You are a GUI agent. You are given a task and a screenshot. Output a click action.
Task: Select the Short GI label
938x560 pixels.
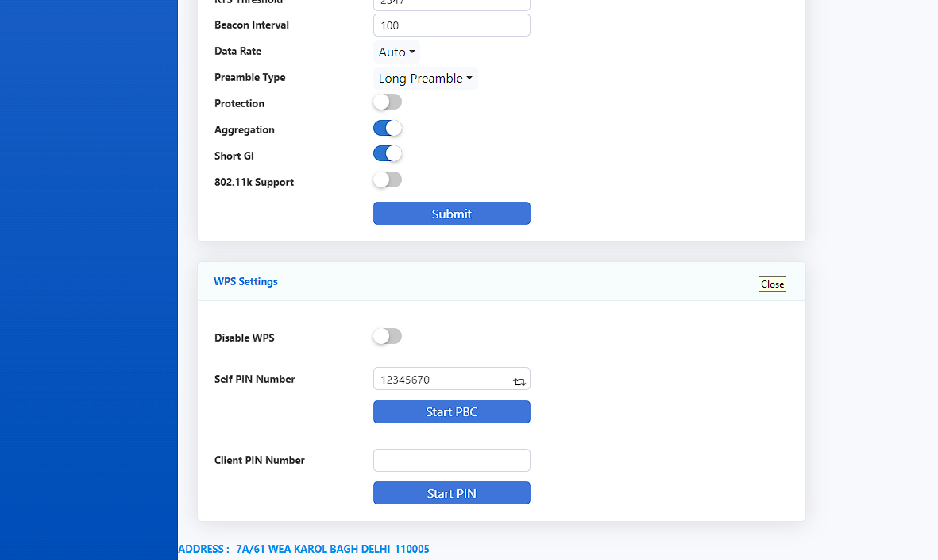click(x=234, y=156)
